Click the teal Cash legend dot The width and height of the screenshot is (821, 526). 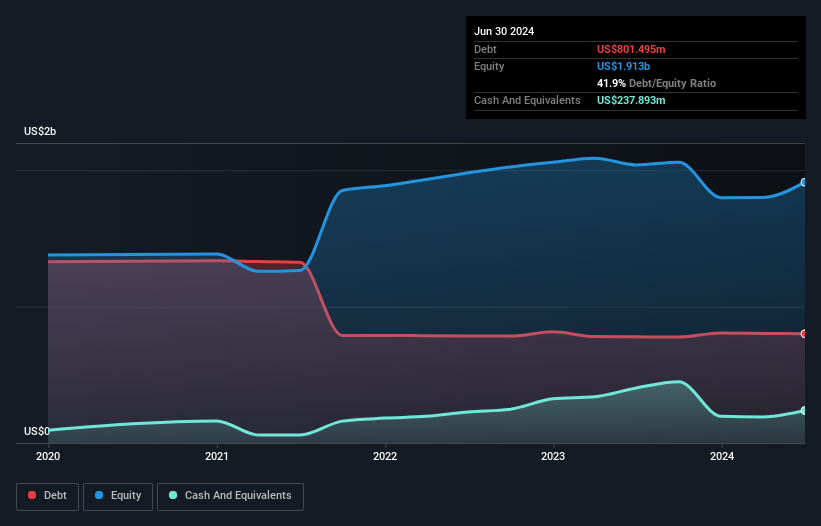tap(173, 495)
